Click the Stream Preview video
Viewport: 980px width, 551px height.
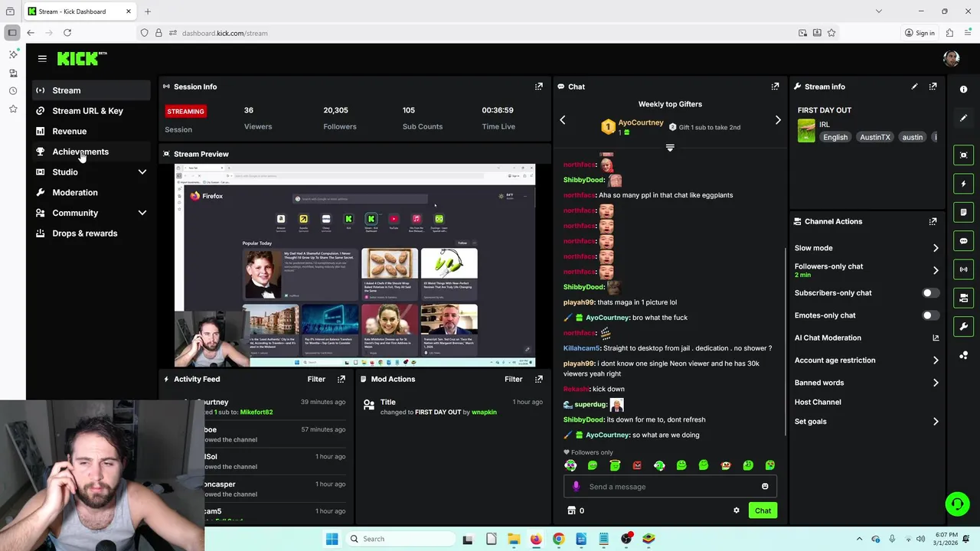coord(355,266)
